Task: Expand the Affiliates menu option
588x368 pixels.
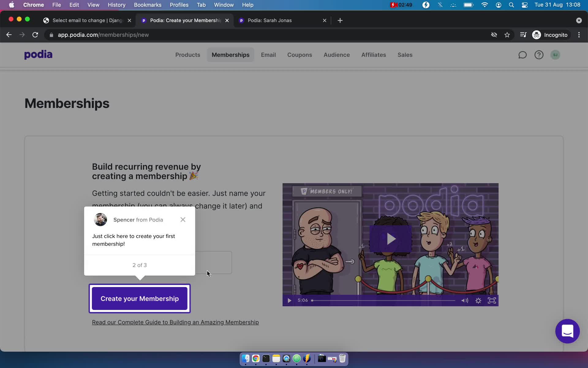Action: tap(373, 55)
